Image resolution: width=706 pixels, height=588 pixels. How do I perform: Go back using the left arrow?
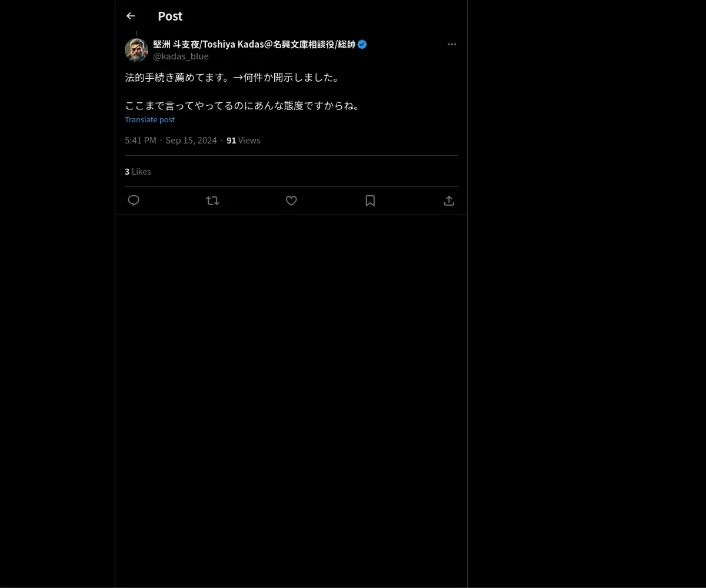click(x=131, y=16)
